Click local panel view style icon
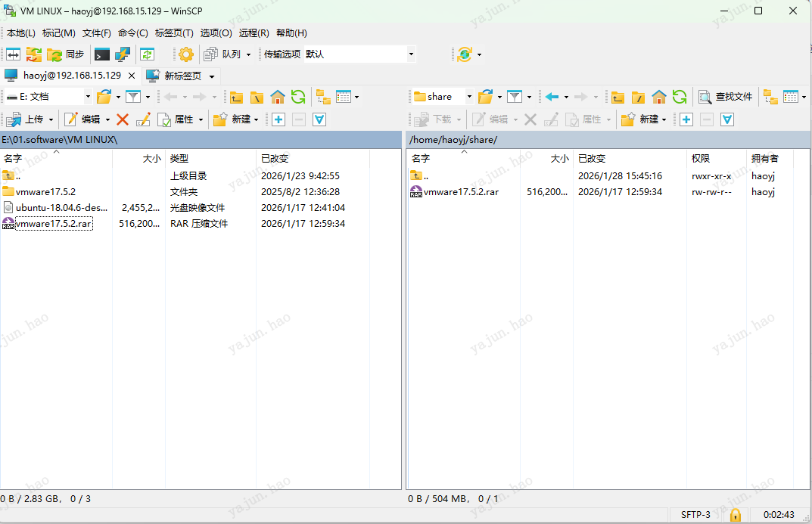The height and width of the screenshot is (524, 812). click(344, 97)
